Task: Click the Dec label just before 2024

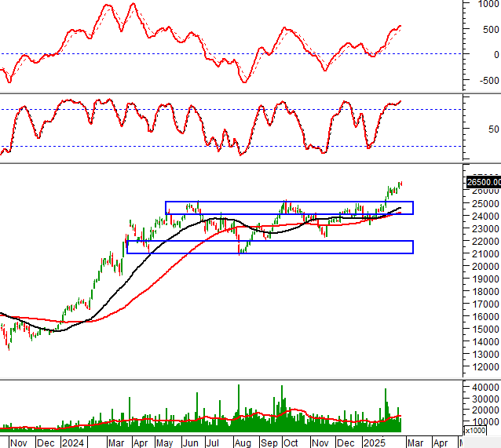Action: click(x=46, y=443)
